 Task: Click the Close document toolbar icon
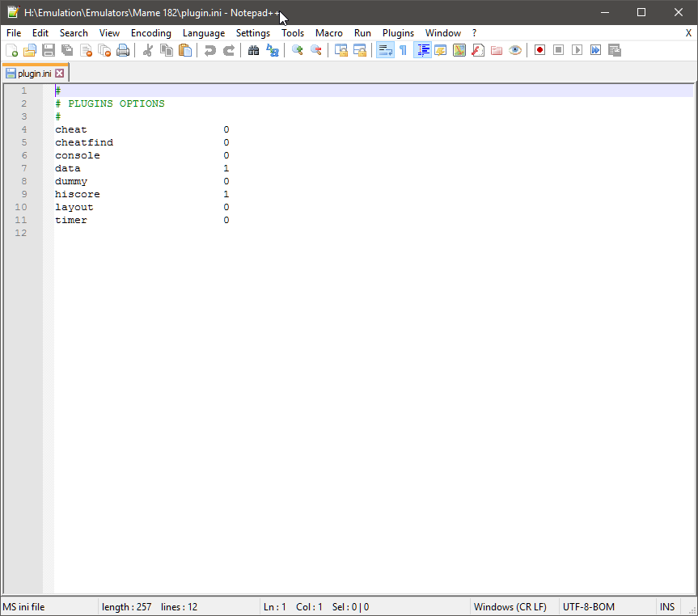point(86,50)
